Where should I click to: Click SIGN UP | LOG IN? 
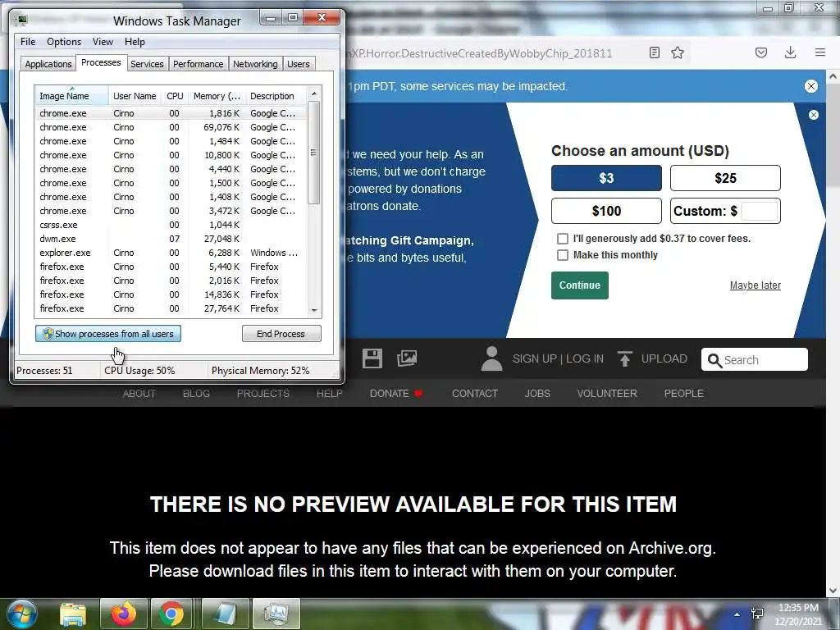point(558,358)
